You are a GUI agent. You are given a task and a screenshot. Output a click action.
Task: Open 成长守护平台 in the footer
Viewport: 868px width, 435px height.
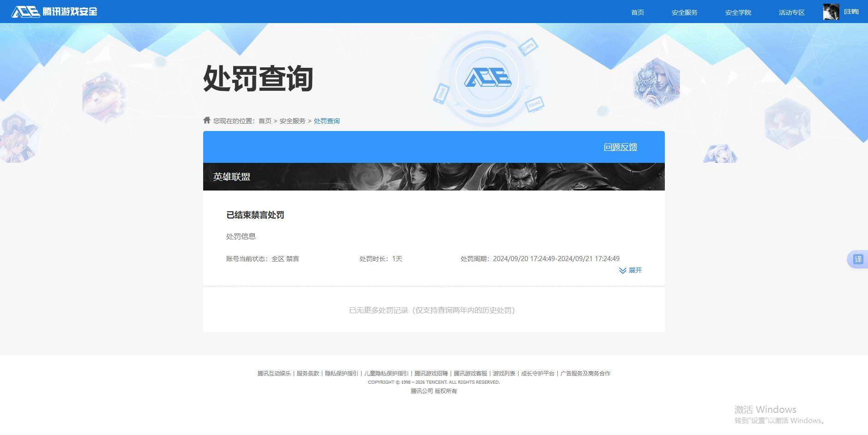point(538,373)
